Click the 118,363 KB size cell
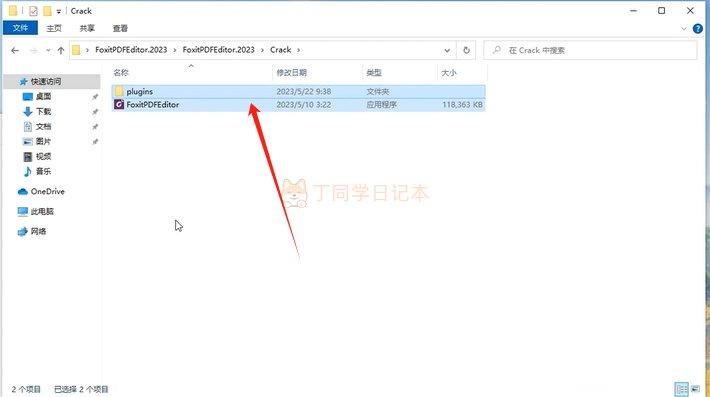Image resolution: width=710 pixels, height=397 pixels. click(x=462, y=105)
